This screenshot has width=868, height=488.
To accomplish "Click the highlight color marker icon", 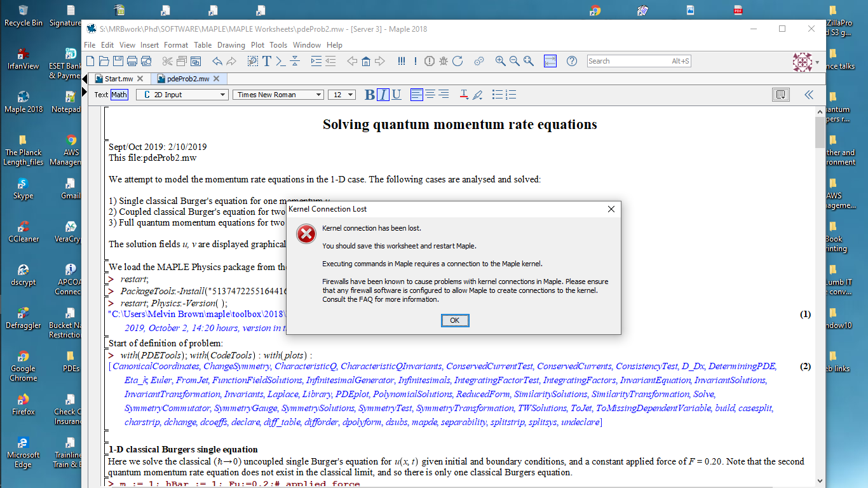I will [x=478, y=95].
